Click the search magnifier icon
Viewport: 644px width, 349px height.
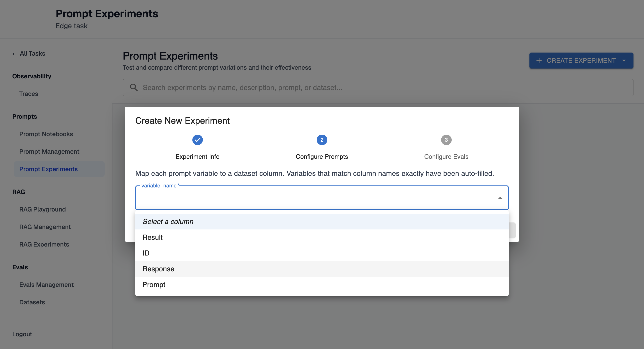tap(134, 87)
